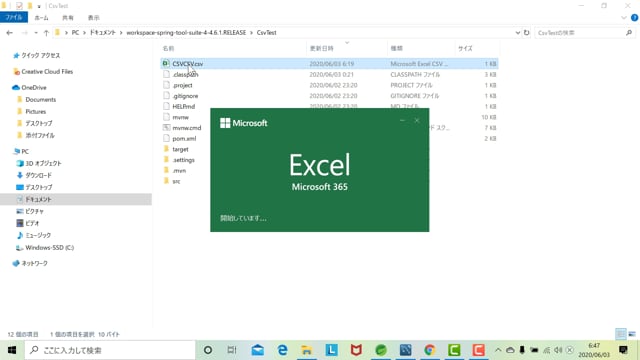This screenshot has height=360, width=640.
Task: Switch to large icons view
Action: tap(632, 334)
